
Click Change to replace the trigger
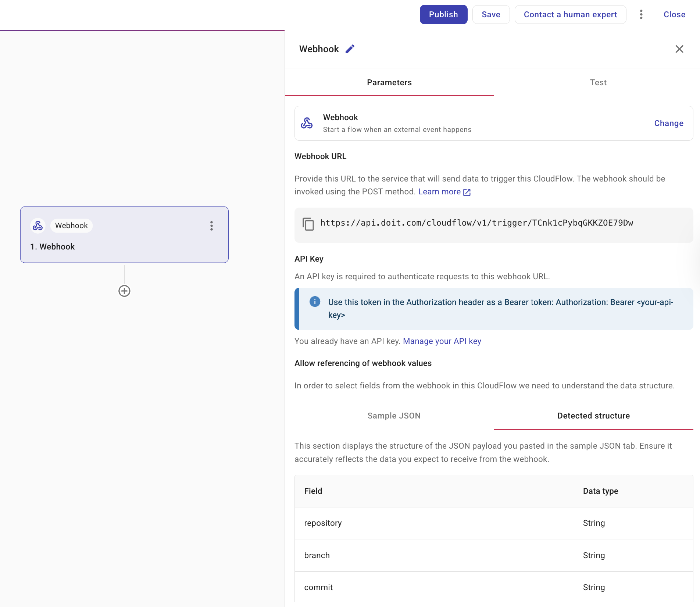click(x=668, y=123)
